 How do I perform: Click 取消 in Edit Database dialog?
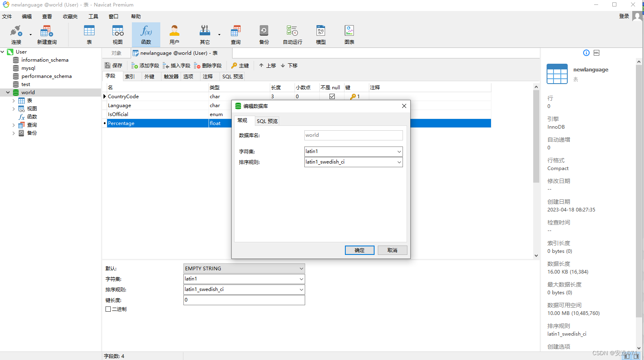pyautogui.click(x=392, y=250)
